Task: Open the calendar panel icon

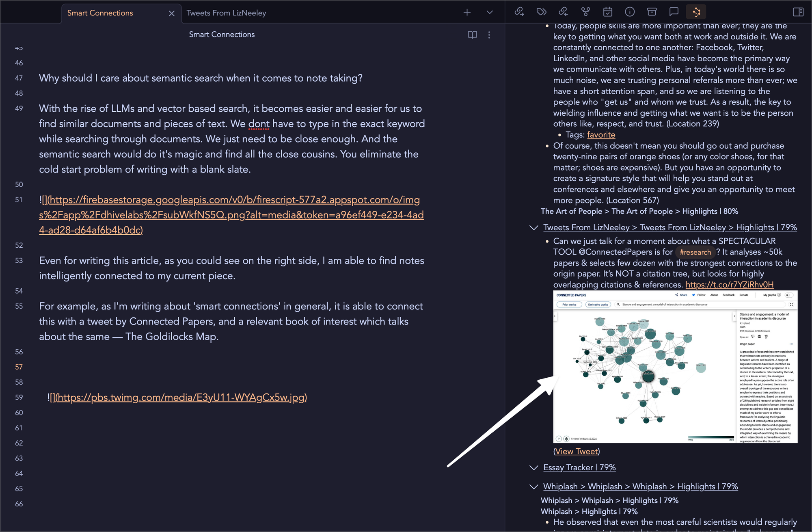Action: coord(607,12)
